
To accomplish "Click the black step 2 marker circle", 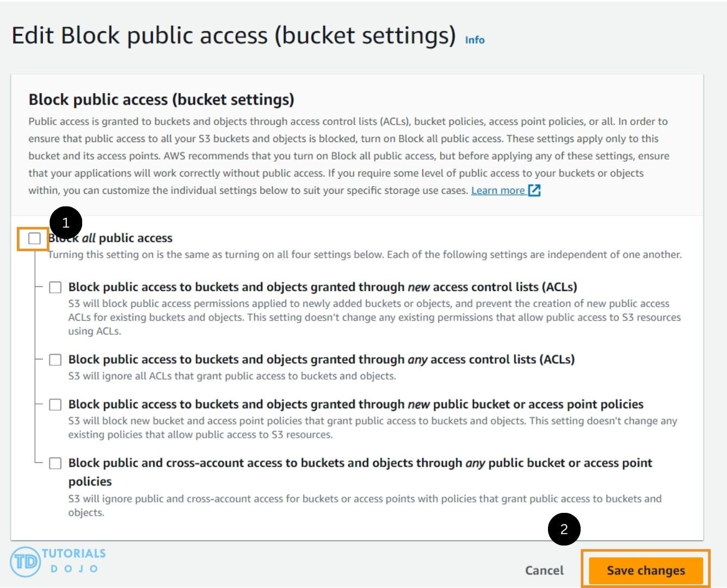I will 564,529.
